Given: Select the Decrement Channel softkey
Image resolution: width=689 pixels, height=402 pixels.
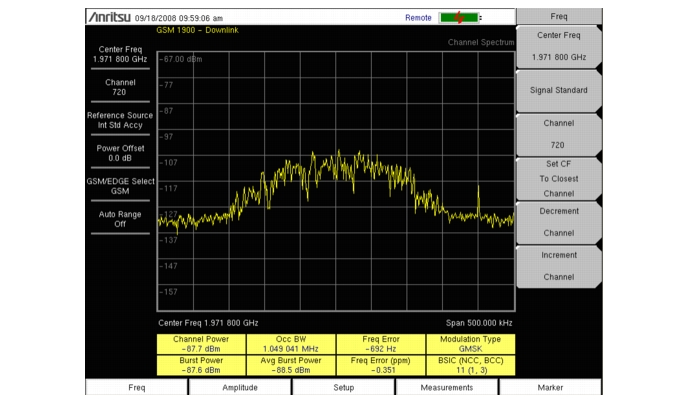Looking at the screenshot, I should tap(558, 222).
